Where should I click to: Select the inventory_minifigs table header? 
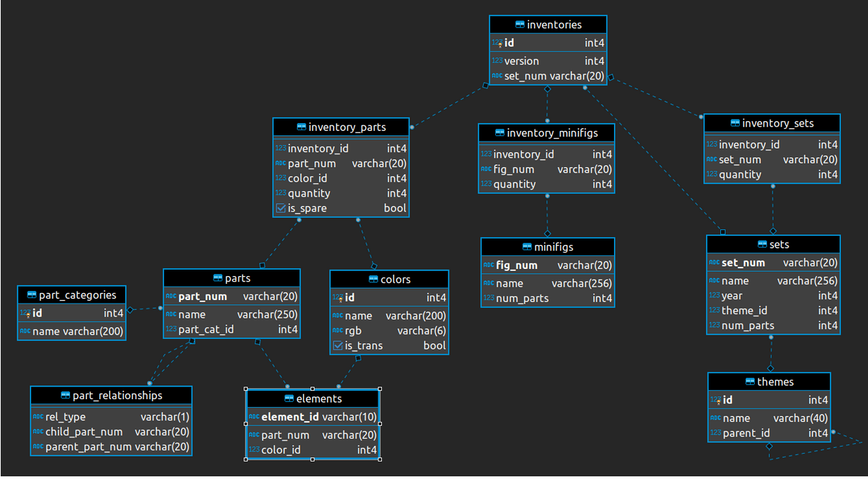click(x=546, y=132)
